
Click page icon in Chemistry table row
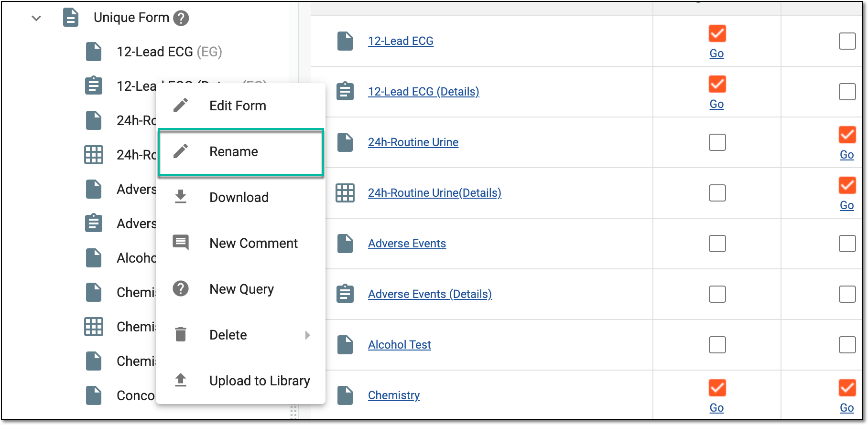345,395
